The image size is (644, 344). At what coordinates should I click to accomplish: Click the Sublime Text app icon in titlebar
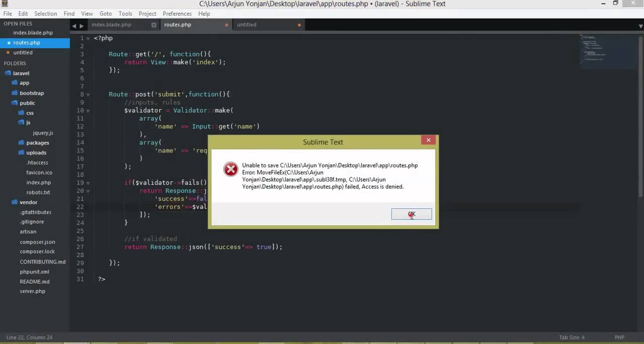pos(4,4)
